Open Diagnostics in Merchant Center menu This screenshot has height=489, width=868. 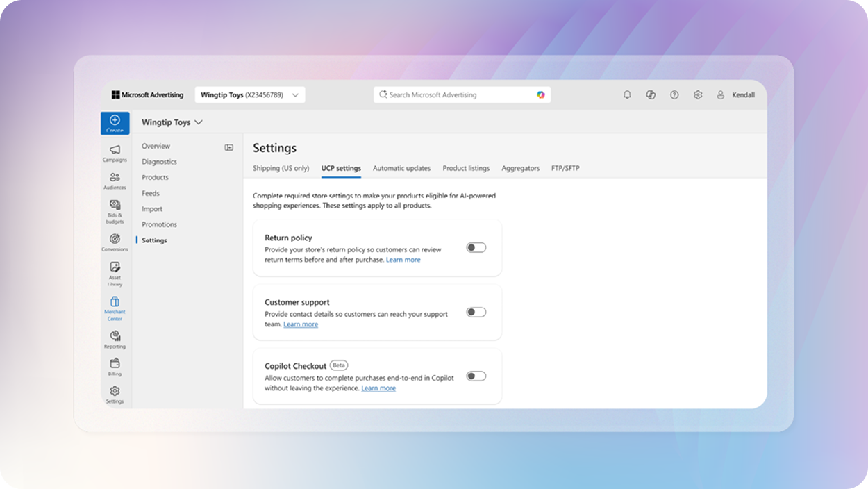click(x=159, y=162)
